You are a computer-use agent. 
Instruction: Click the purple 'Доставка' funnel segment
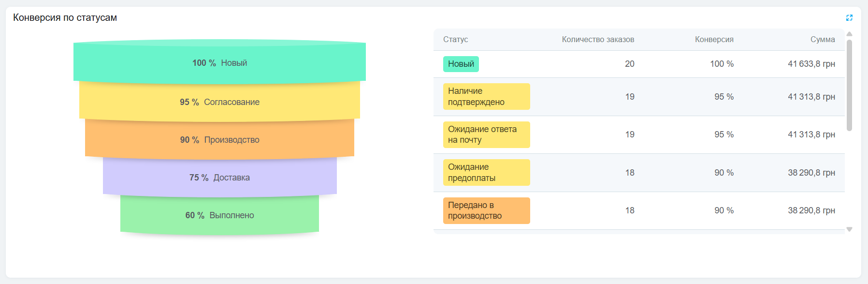coord(219,178)
